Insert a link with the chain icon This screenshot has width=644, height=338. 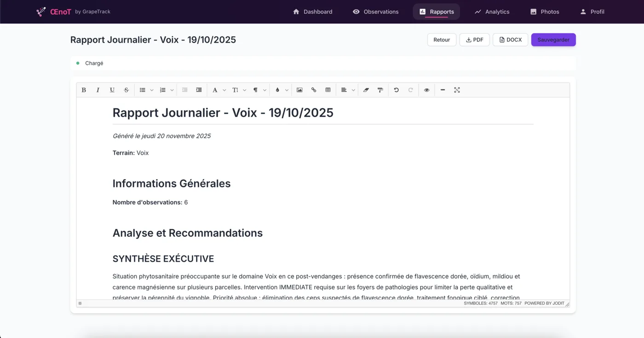click(x=314, y=90)
